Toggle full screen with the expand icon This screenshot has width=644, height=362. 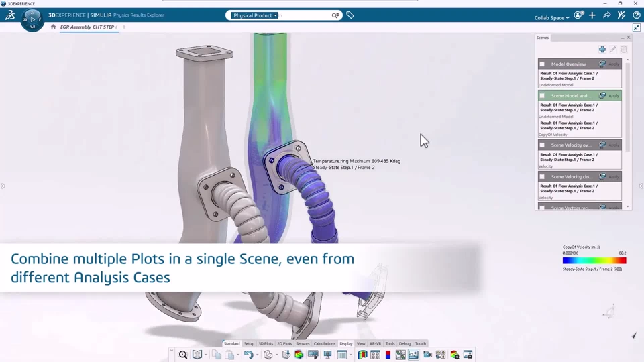click(x=636, y=27)
